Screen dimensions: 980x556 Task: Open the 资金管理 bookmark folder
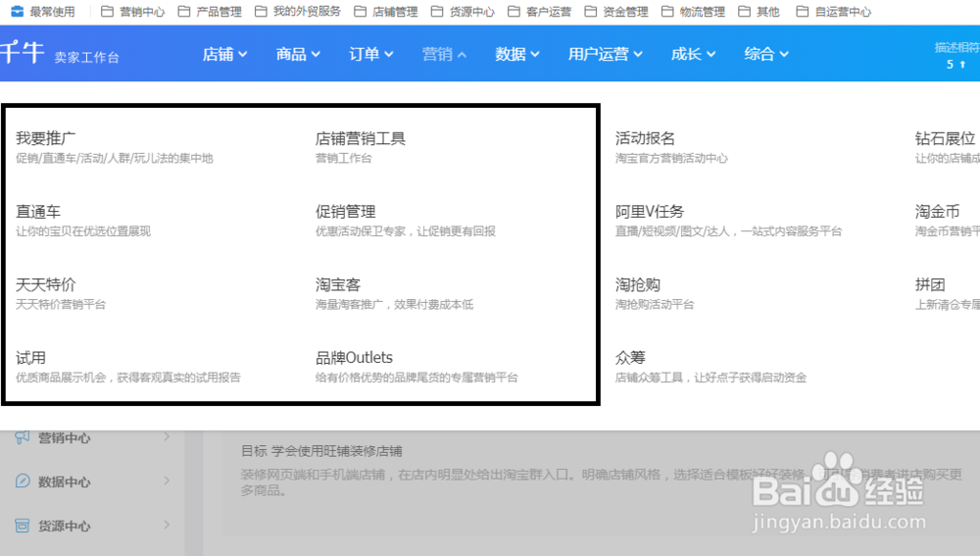616,11
